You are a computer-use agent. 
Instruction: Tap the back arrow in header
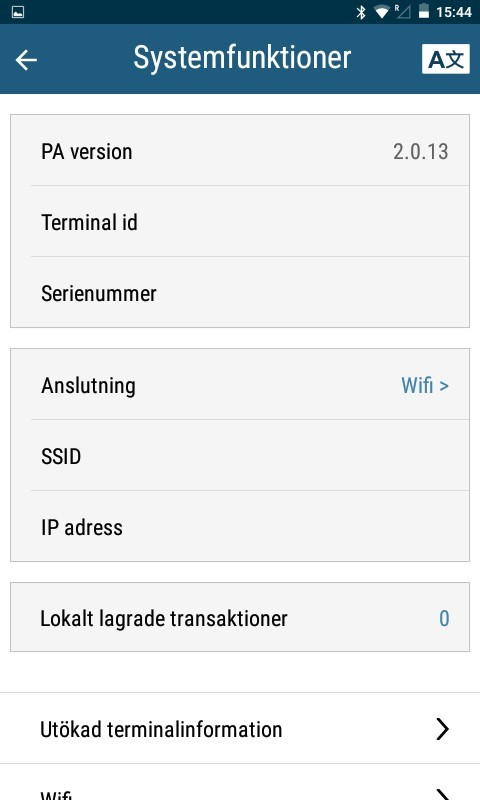[26, 60]
